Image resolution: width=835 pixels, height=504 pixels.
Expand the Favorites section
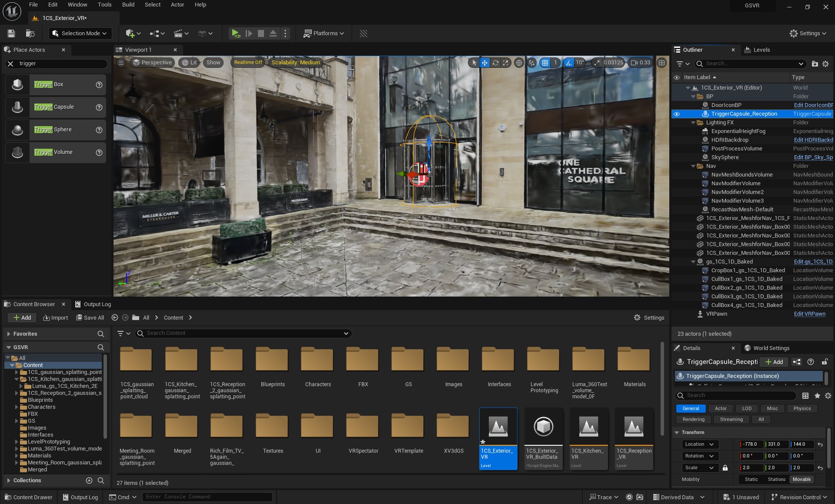[9, 334]
